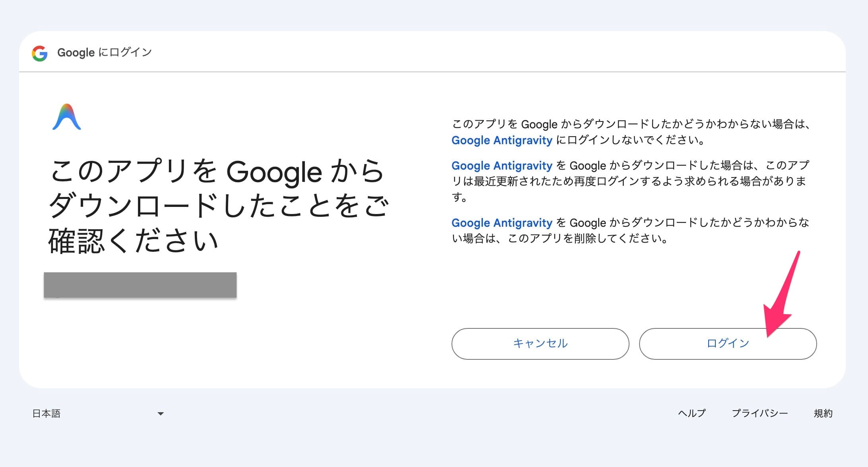The height and width of the screenshot is (467, 868).
Task: Open the Google Antigravity link in third paragraph
Action: [502, 223]
